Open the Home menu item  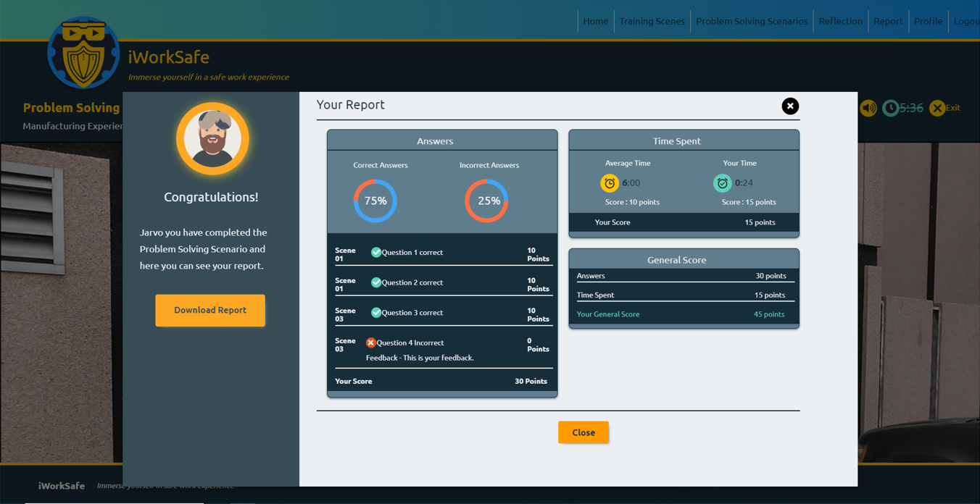595,21
